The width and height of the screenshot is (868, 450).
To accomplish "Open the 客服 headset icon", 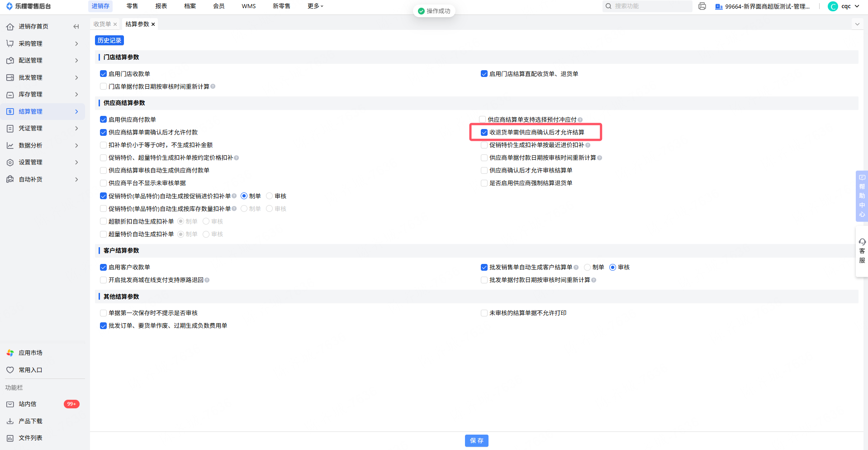I will (862, 242).
